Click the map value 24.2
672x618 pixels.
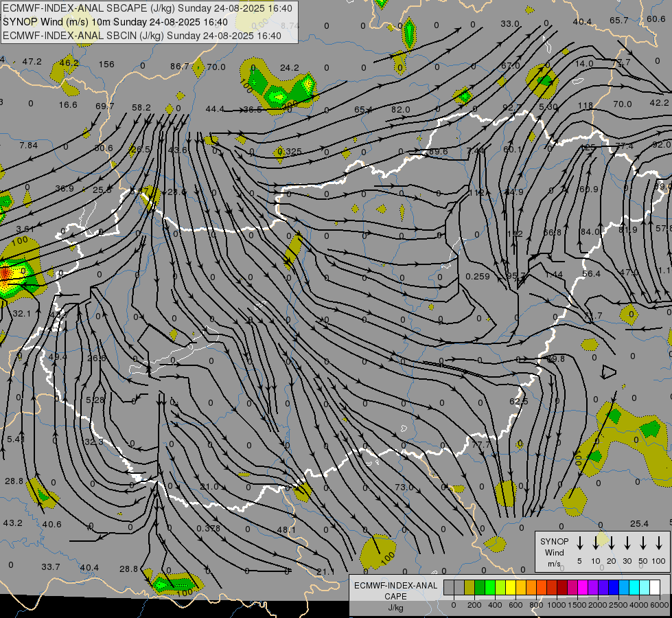[289, 68]
